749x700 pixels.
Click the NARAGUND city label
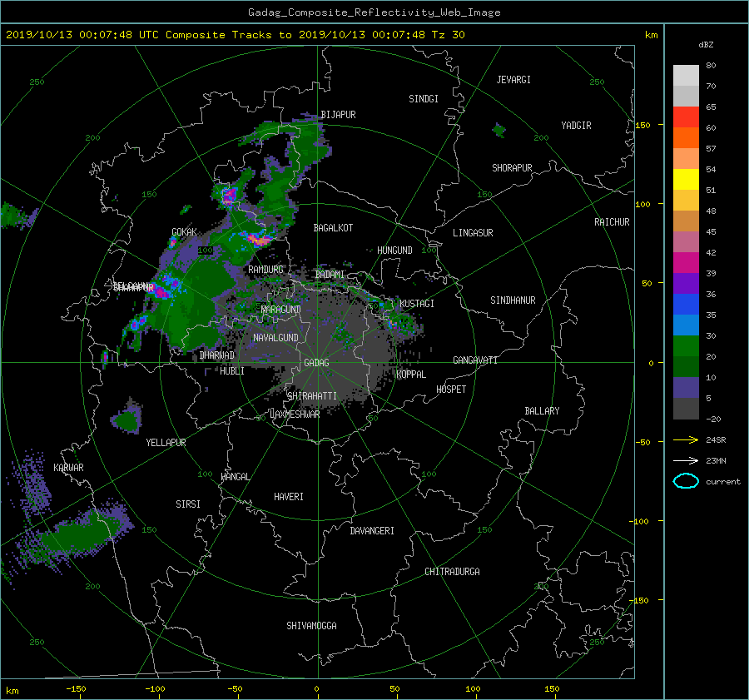point(281,309)
